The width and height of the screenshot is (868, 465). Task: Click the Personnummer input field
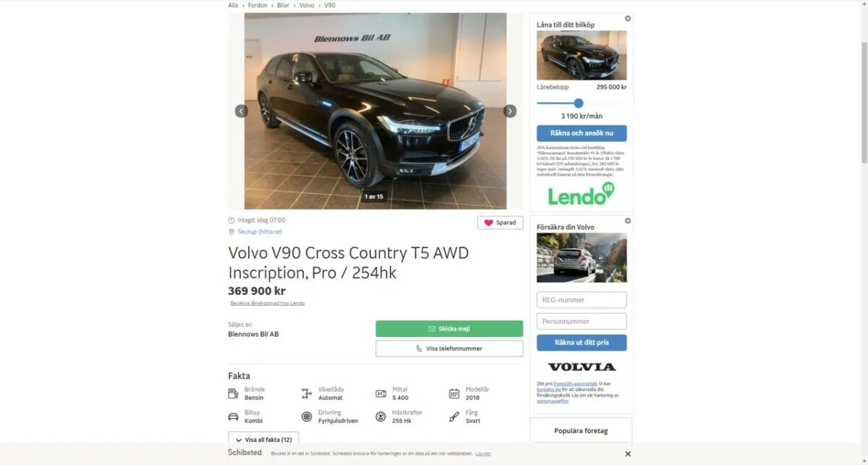pos(582,321)
